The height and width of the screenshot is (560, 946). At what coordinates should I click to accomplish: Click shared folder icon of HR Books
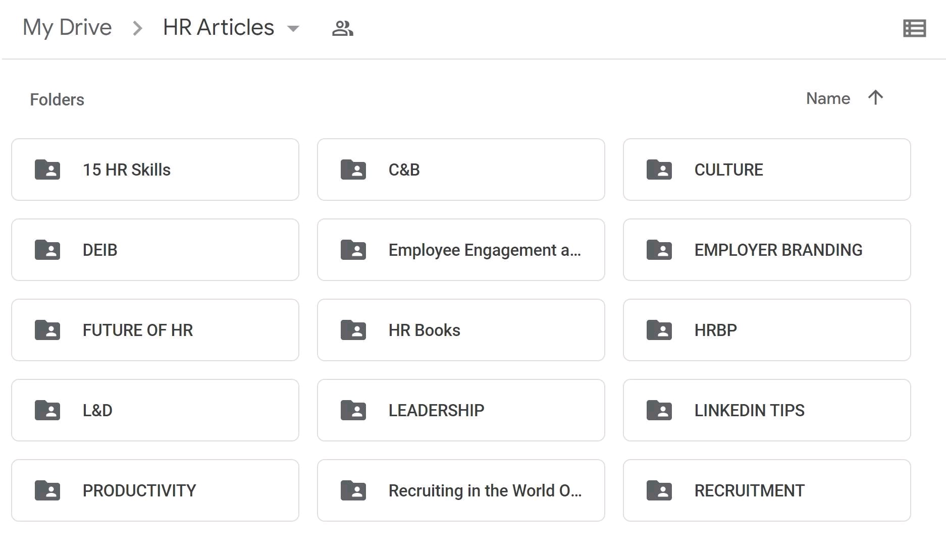click(353, 330)
